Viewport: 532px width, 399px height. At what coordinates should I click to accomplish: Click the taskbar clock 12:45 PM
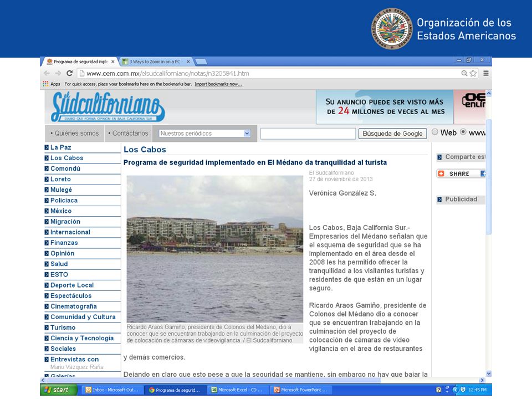[x=477, y=390]
